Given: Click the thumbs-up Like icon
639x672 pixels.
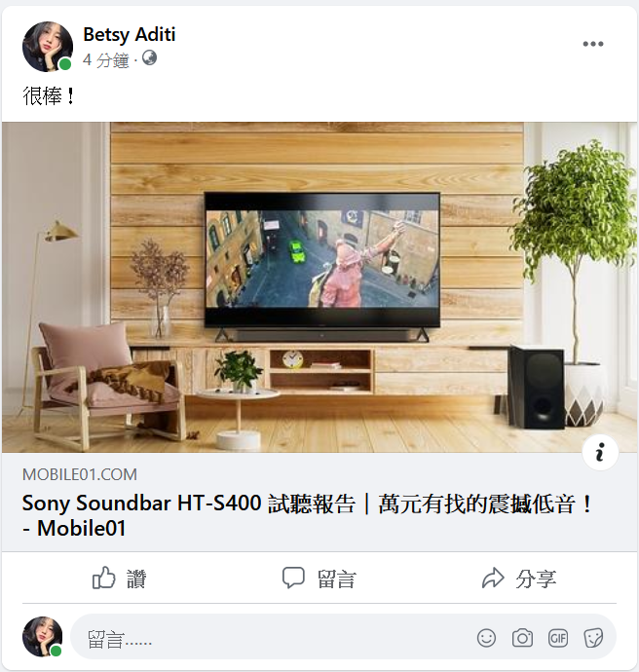Looking at the screenshot, I should [103, 578].
